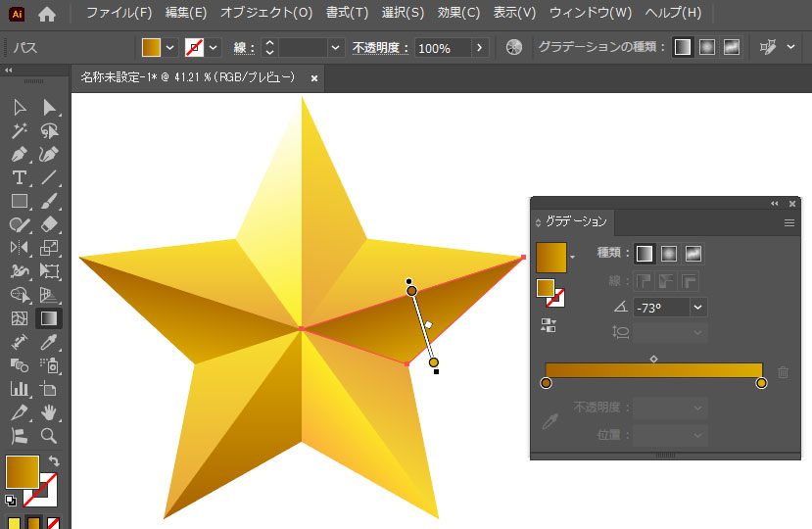Open the オブジェクト(O) menu
Image resolution: width=812 pixels, height=529 pixels.
[x=265, y=14]
